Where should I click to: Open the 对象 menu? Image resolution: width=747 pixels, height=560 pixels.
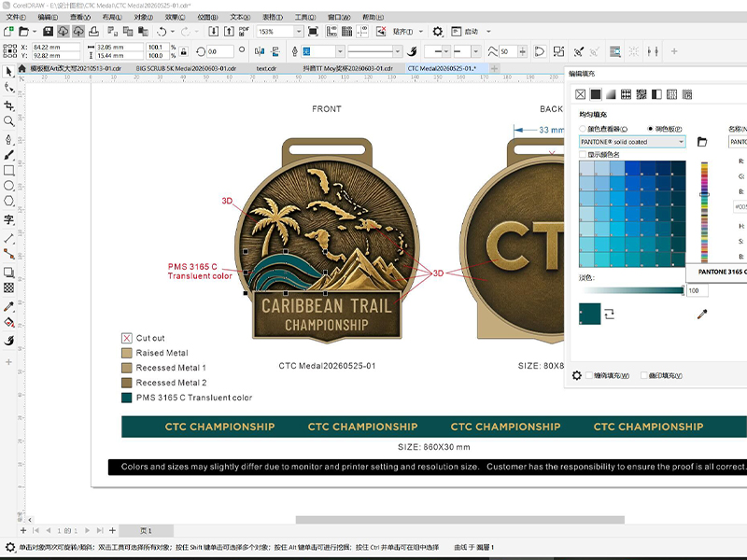point(144,17)
